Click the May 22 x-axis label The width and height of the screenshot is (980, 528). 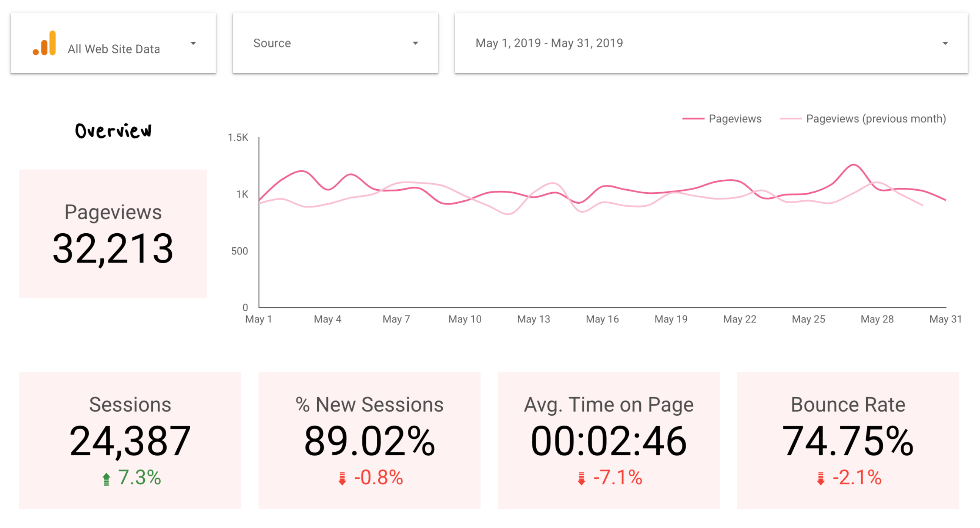[x=740, y=319]
